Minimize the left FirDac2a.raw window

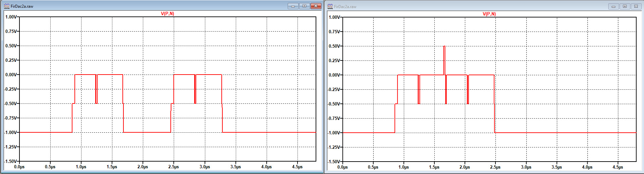point(293,6)
